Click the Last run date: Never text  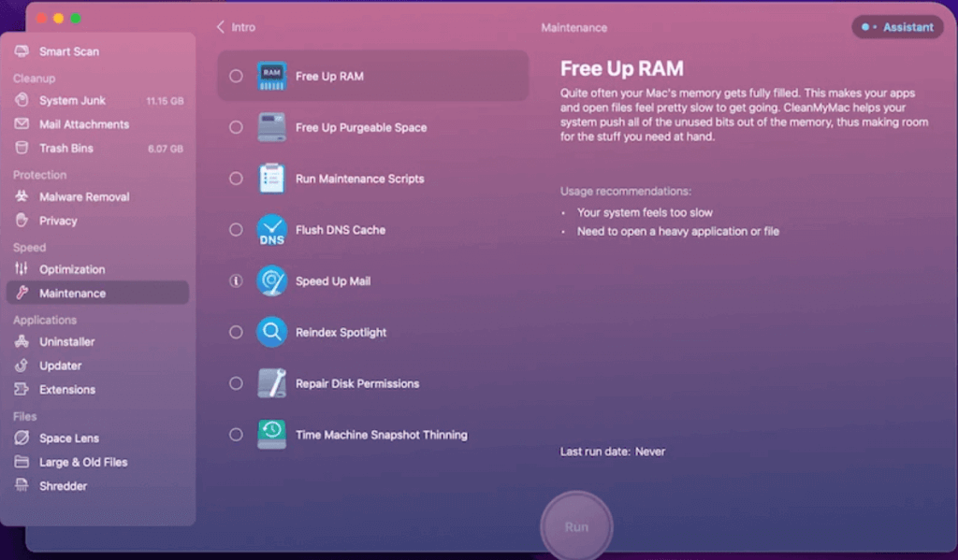tap(613, 452)
